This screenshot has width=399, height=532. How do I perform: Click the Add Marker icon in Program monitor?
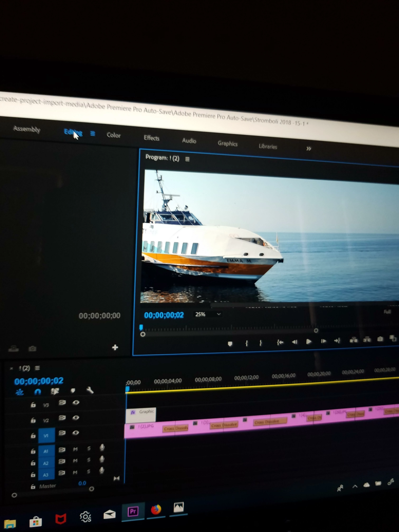click(230, 344)
